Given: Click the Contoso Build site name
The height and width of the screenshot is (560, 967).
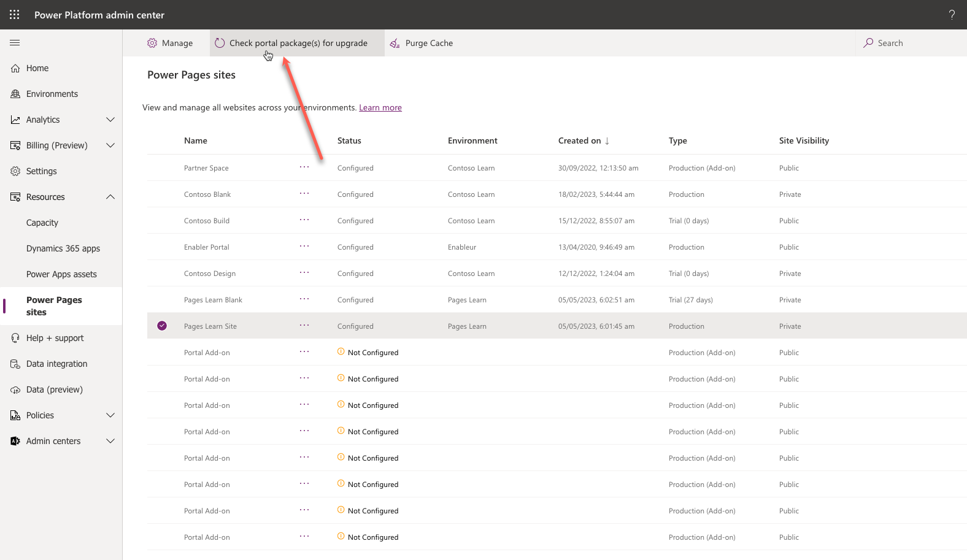Looking at the screenshot, I should click(207, 221).
